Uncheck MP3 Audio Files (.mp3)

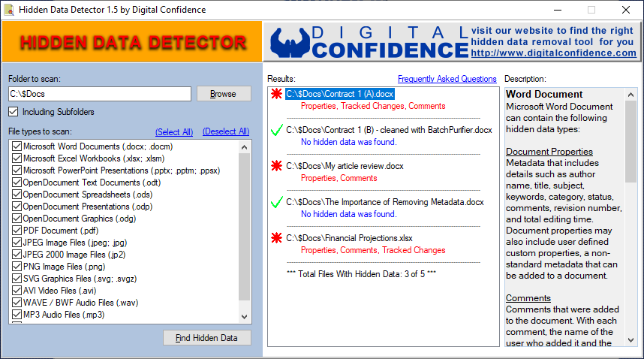click(x=17, y=315)
